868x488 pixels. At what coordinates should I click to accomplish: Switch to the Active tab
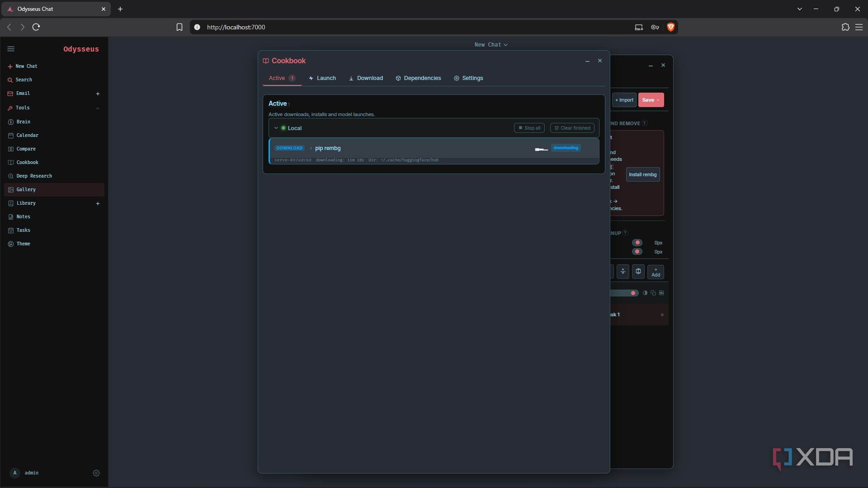[282, 78]
